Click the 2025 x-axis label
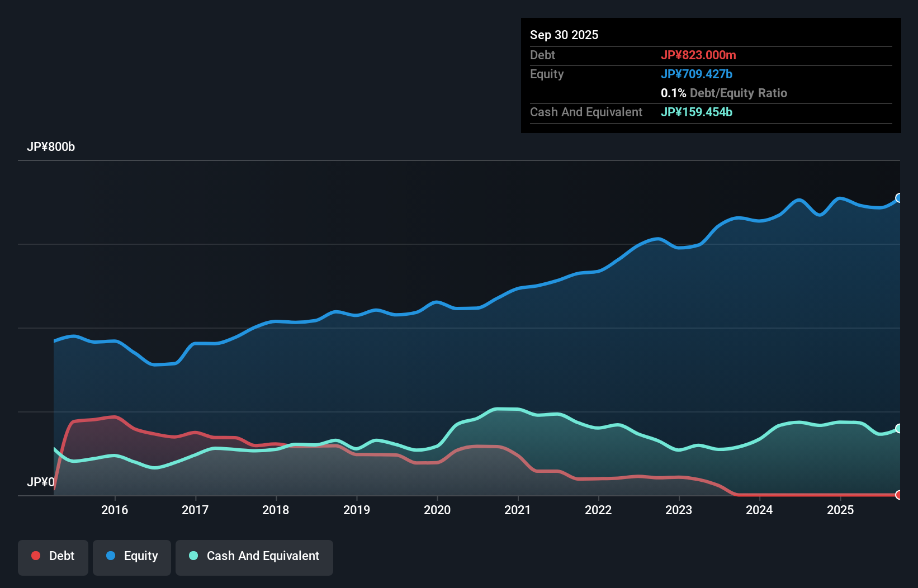The width and height of the screenshot is (918, 588). click(x=840, y=510)
